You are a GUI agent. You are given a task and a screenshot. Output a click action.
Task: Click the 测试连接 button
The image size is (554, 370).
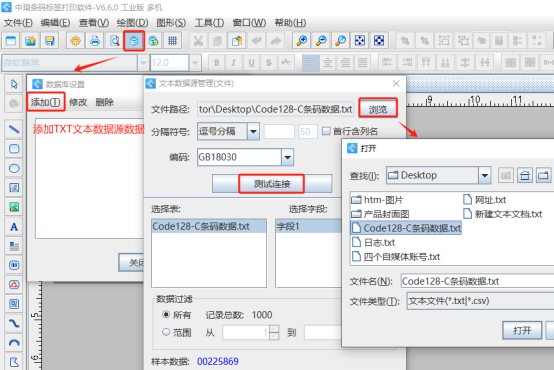coord(272,184)
